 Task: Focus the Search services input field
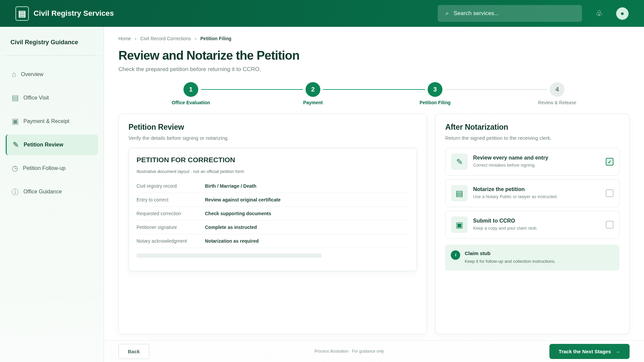[x=509, y=13]
